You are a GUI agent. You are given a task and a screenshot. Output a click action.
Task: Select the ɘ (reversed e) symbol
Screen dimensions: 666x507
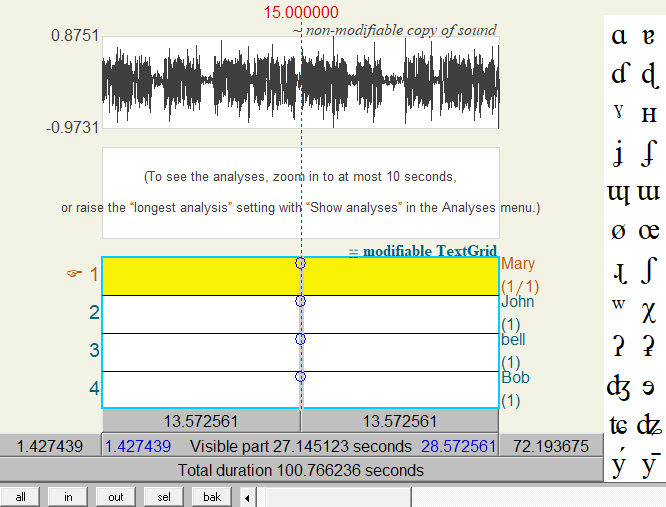click(648, 386)
